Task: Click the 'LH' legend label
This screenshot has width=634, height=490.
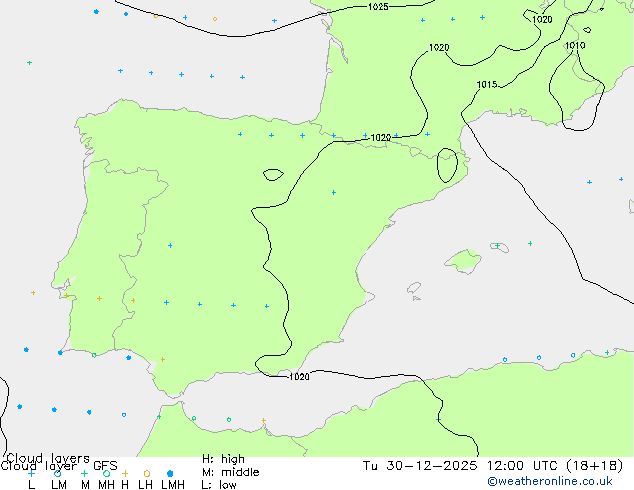Action: click(145, 484)
